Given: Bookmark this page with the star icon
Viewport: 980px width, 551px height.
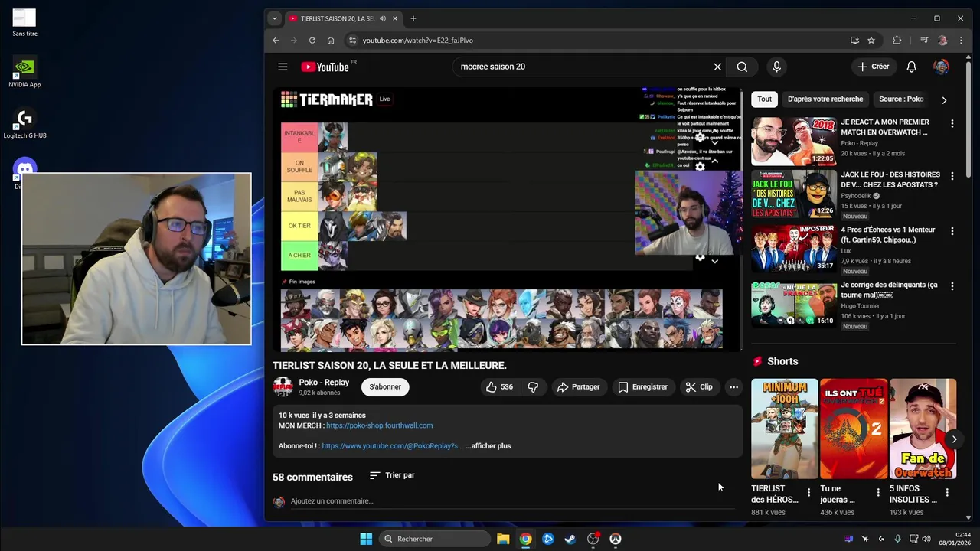Looking at the screenshot, I should point(871,41).
